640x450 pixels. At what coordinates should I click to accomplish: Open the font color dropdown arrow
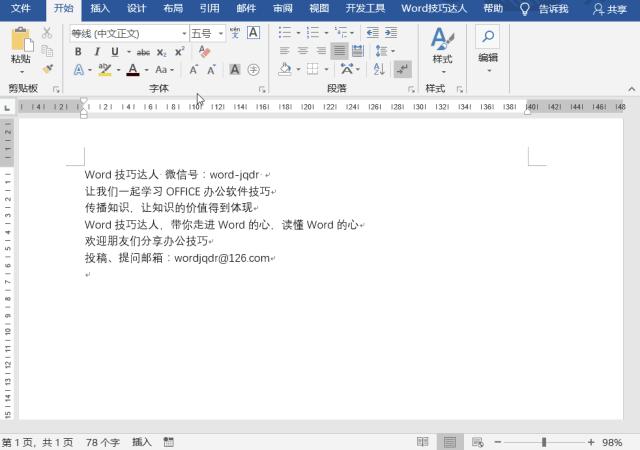(146, 70)
